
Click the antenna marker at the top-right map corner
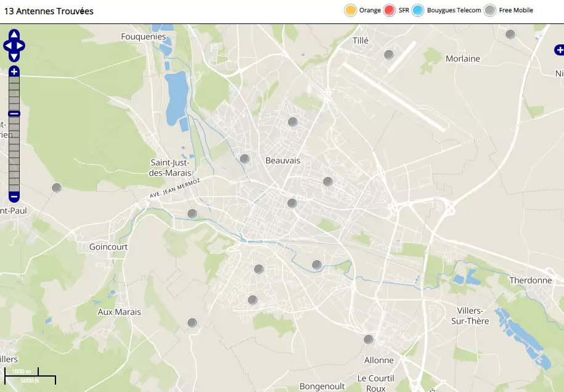coord(510,35)
